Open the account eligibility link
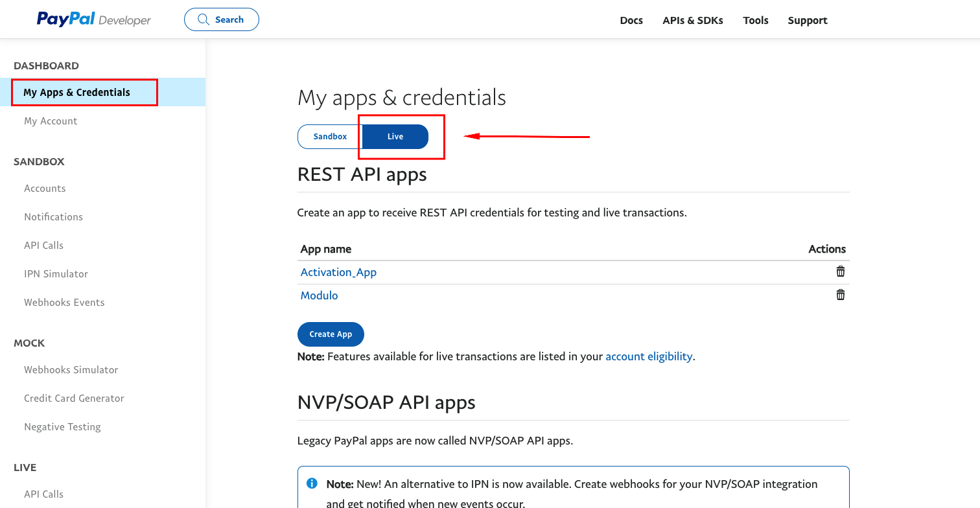The width and height of the screenshot is (980, 508). point(649,356)
